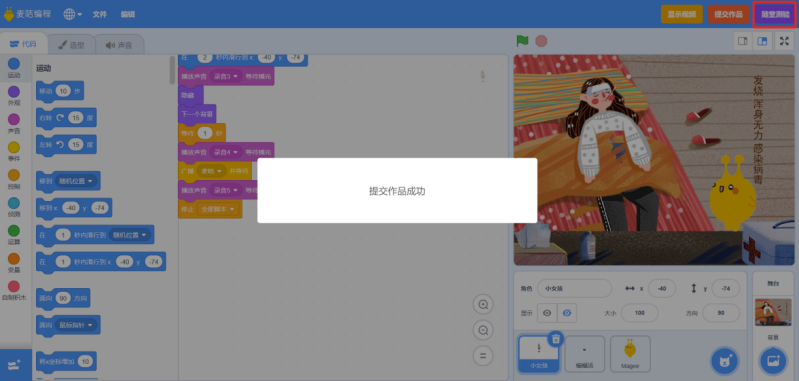Add a new sprite with cat button
This screenshot has width=799, height=381.
click(725, 361)
